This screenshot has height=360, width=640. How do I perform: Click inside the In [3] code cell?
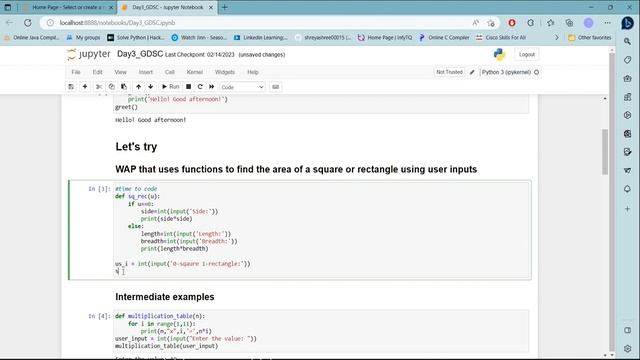(322, 230)
